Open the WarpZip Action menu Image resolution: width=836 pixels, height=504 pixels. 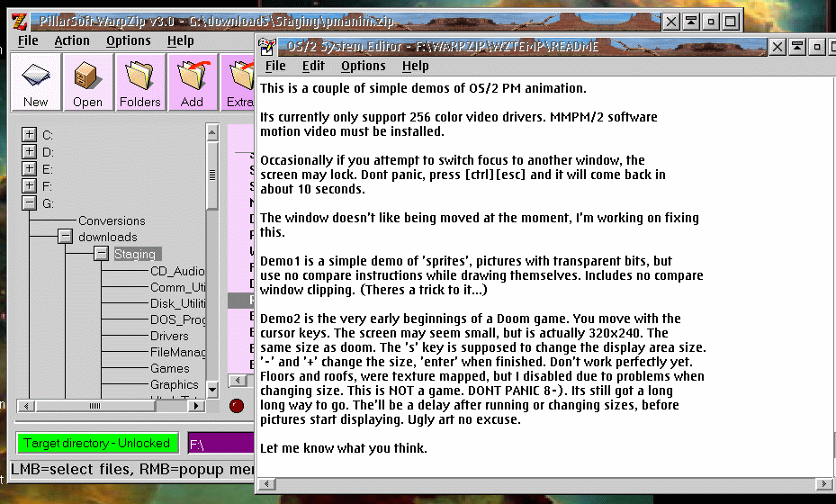point(72,40)
